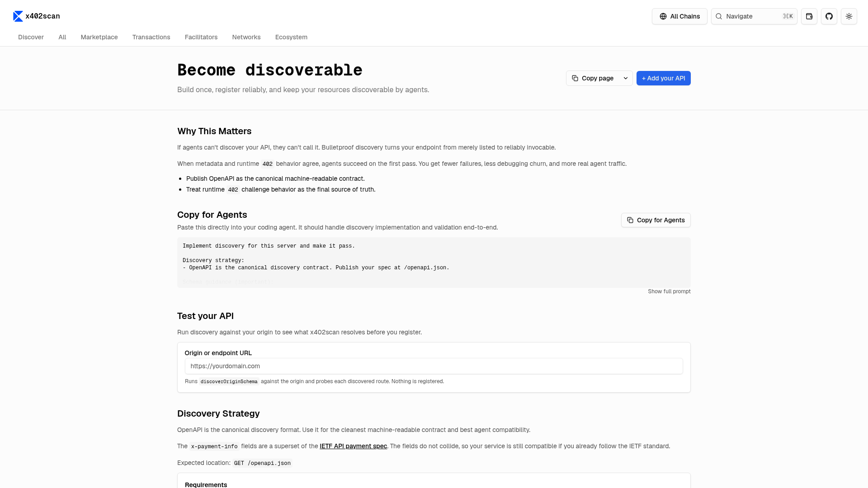This screenshot has height=488, width=868.
Task: Go to the Marketplace tab
Action: click(99, 37)
